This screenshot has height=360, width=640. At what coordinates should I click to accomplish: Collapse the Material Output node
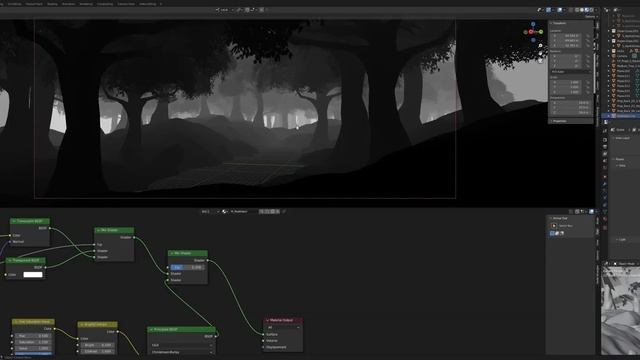pyautogui.click(x=268, y=320)
